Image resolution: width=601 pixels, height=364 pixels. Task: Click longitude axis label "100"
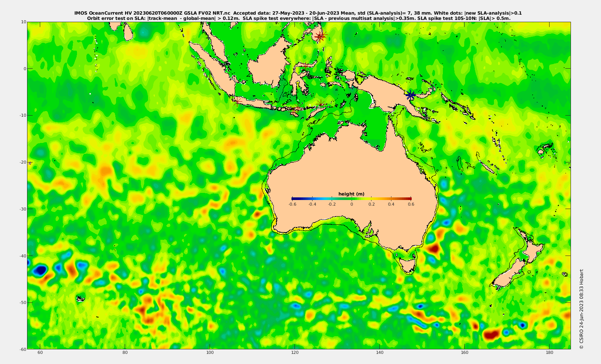[x=210, y=352]
